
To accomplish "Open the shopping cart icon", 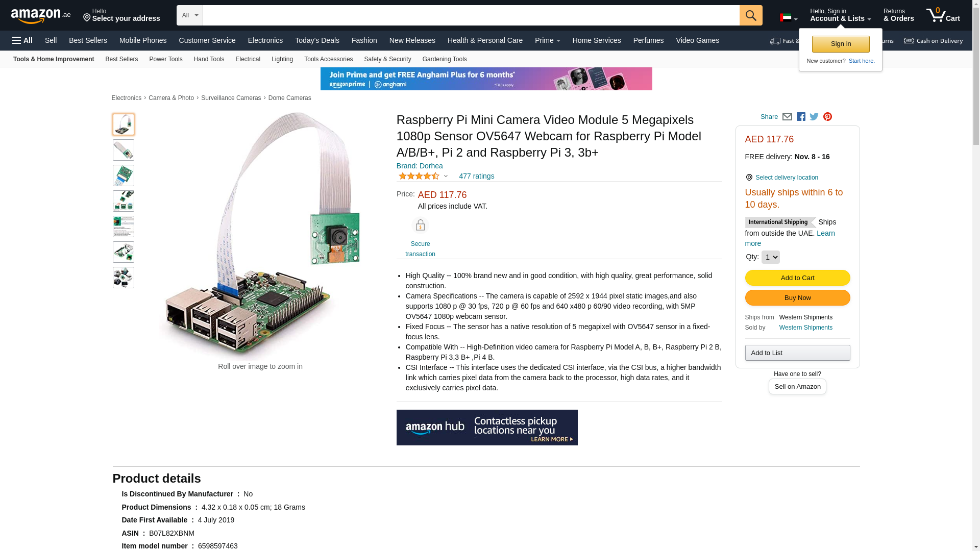I will click(x=943, y=15).
